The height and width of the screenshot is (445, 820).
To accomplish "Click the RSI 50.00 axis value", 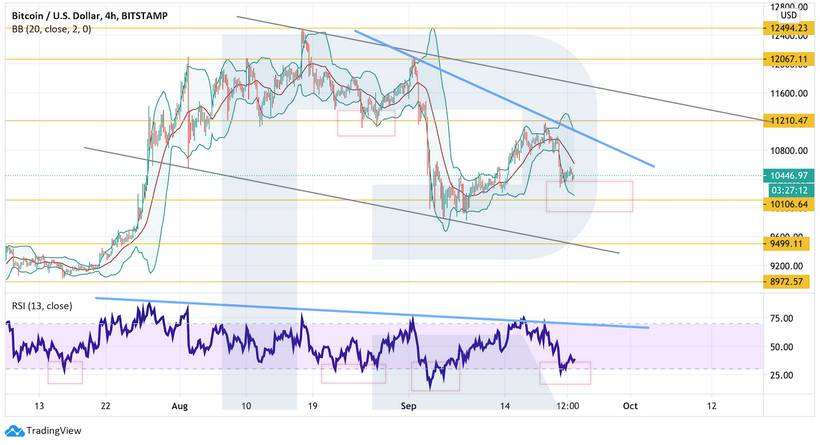I will tap(781, 347).
